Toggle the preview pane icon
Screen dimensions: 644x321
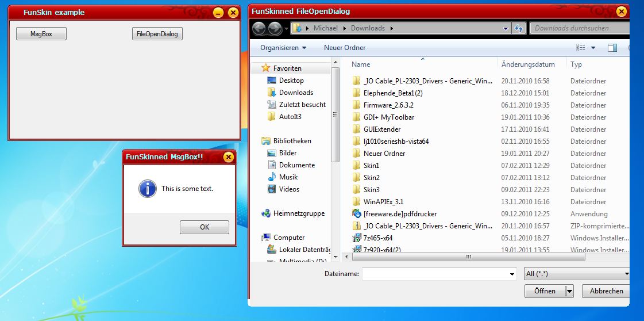coord(612,48)
